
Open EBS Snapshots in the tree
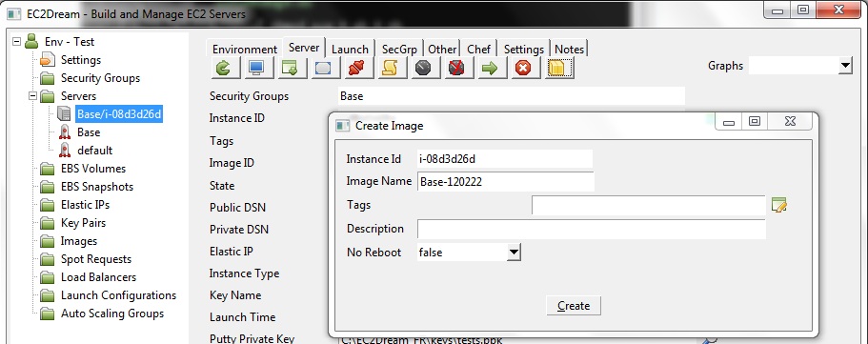[x=97, y=187]
